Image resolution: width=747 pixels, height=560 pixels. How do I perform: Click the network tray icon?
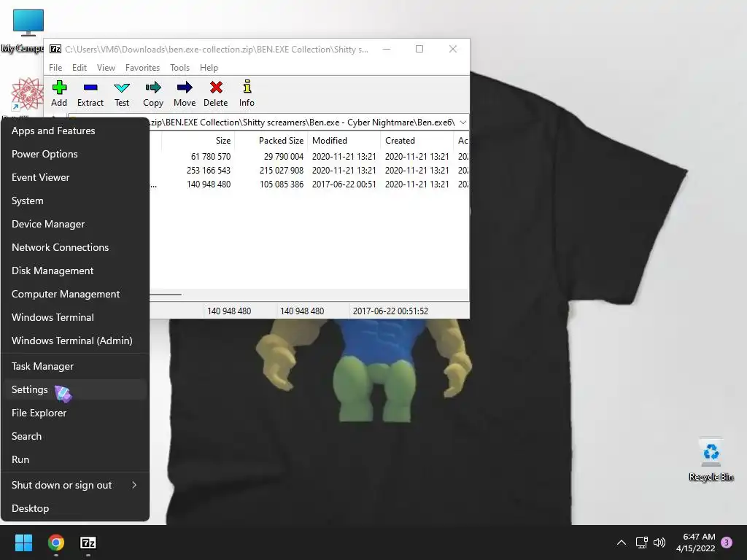click(641, 542)
